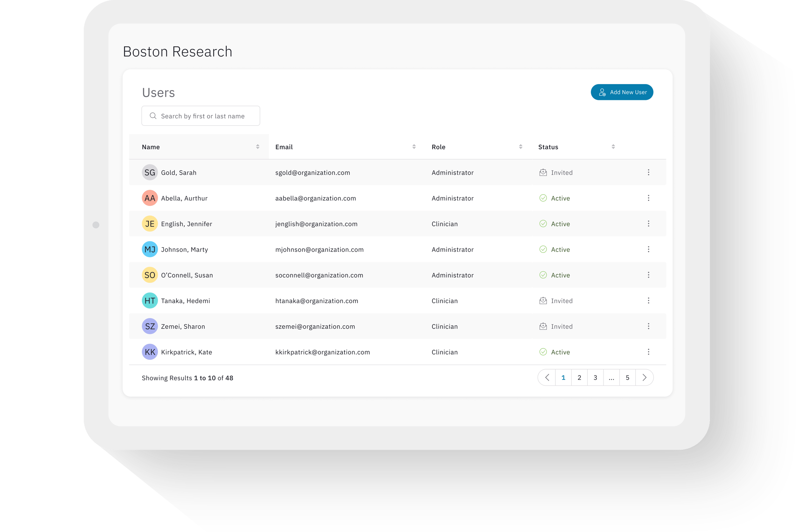Sort the table by the Role column
This screenshot has height=532, width=796.
(x=521, y=147)
